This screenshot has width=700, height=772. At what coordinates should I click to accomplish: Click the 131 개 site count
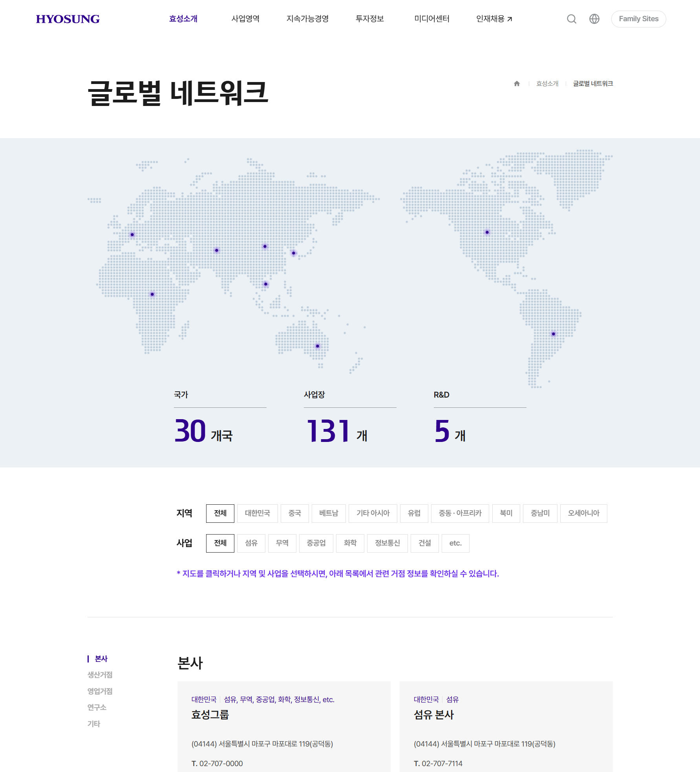(337, 431)
